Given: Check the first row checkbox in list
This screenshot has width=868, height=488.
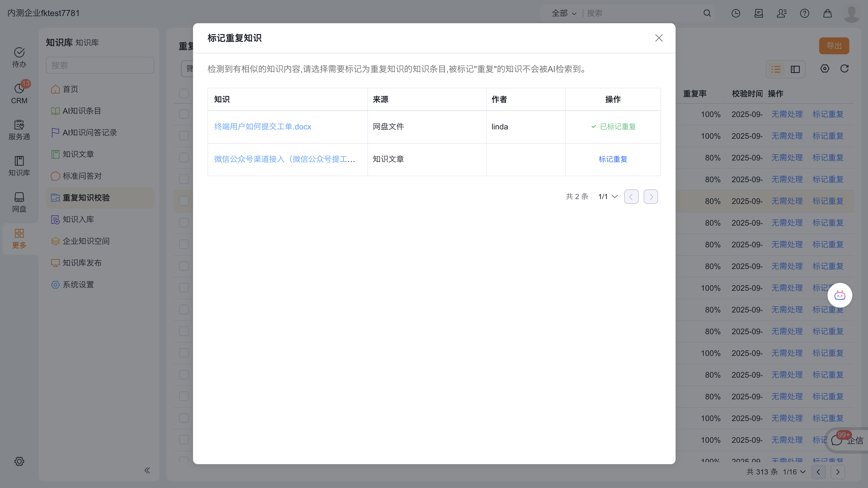Looking at the screenshot, I should coord(184,114).
